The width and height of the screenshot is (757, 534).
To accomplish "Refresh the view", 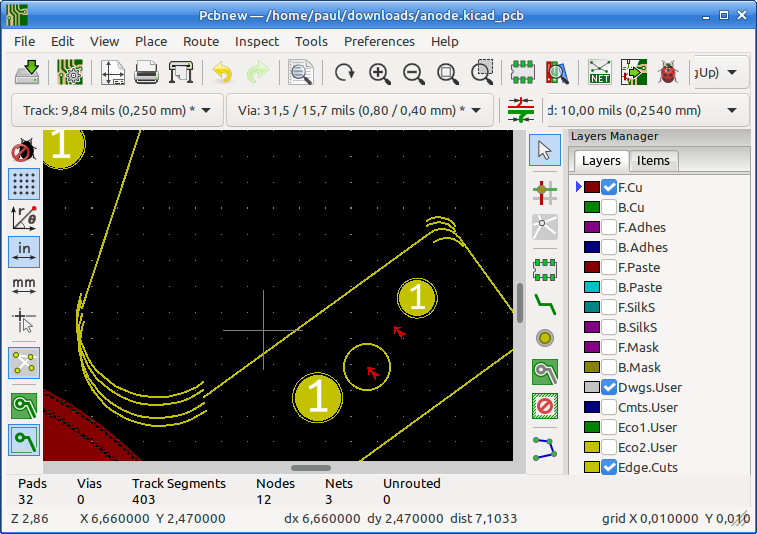I will tap(345, 73).
